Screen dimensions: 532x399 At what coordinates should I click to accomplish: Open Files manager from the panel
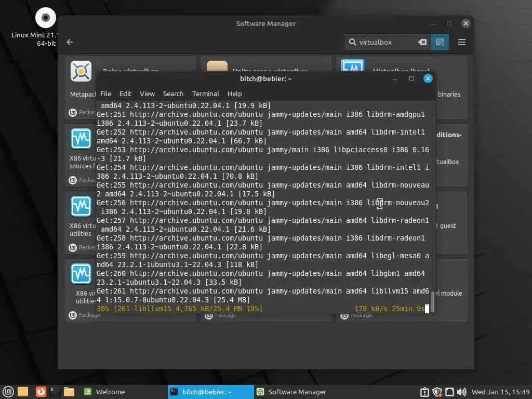69,392
